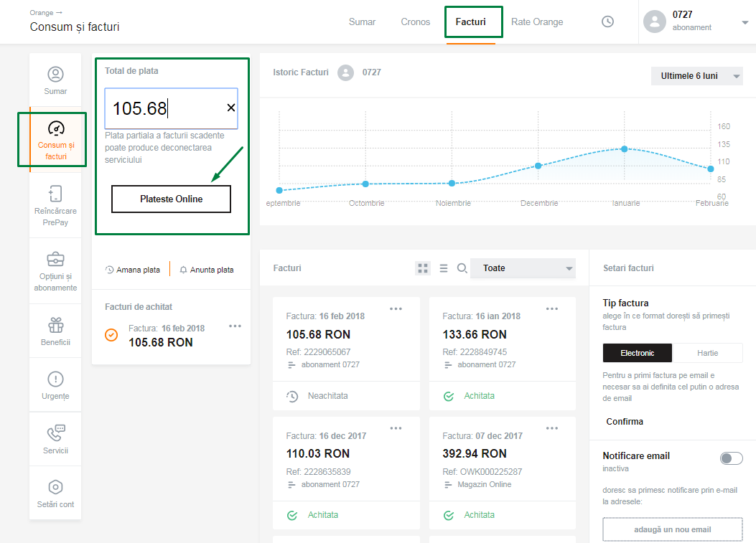Screen dimensions: 756x543
Task: Open options for Facturi de achitat invoice
Action: pos(235,326)
